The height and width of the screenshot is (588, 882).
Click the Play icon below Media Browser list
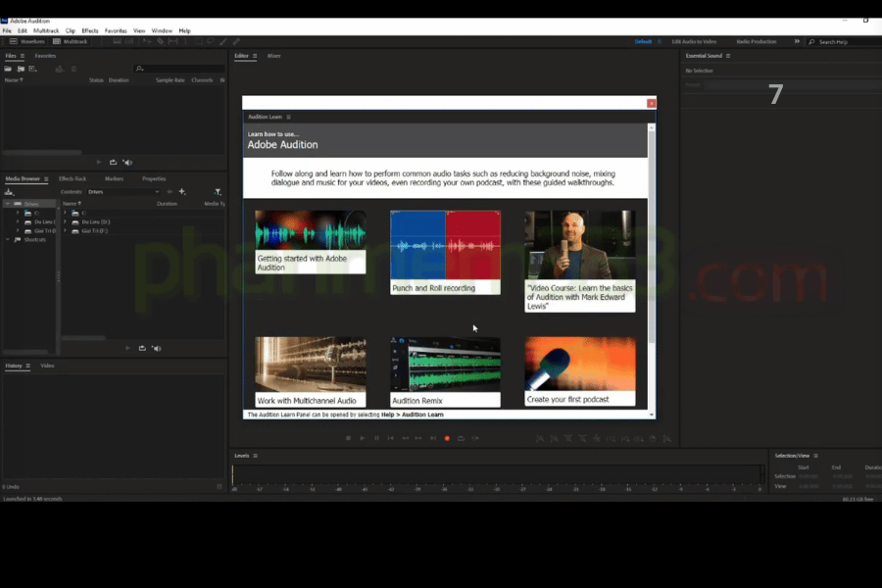[x=127, y=348]
